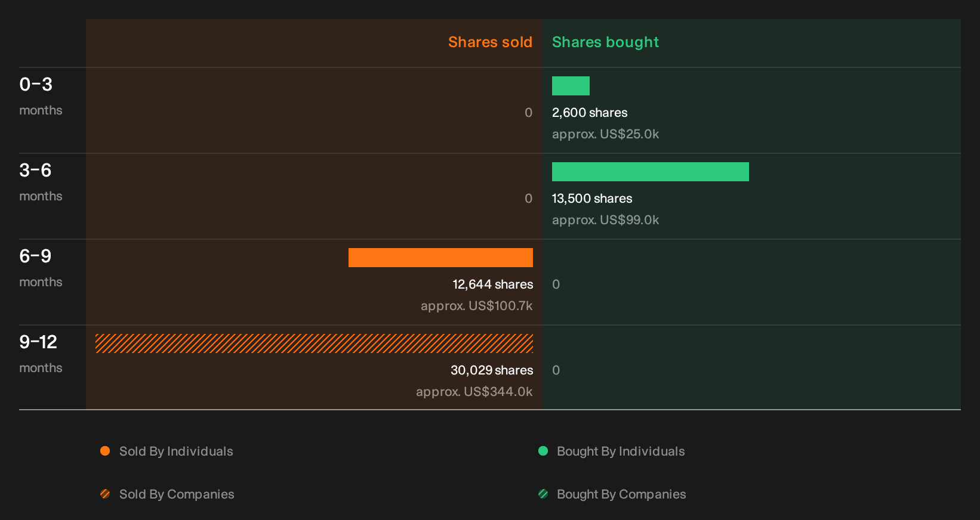
Task: Click the green bar for 0-3 months
Action: click(571, 86)
